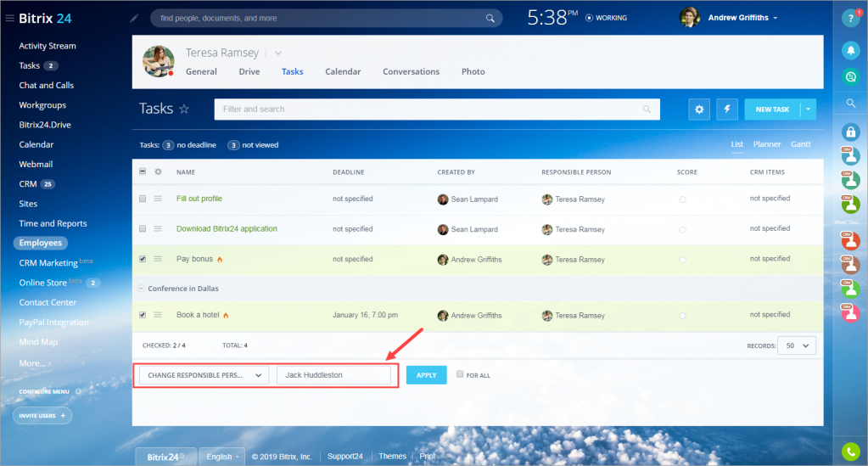Open the chevron next to Teresa Ramsey

(278, 53)
